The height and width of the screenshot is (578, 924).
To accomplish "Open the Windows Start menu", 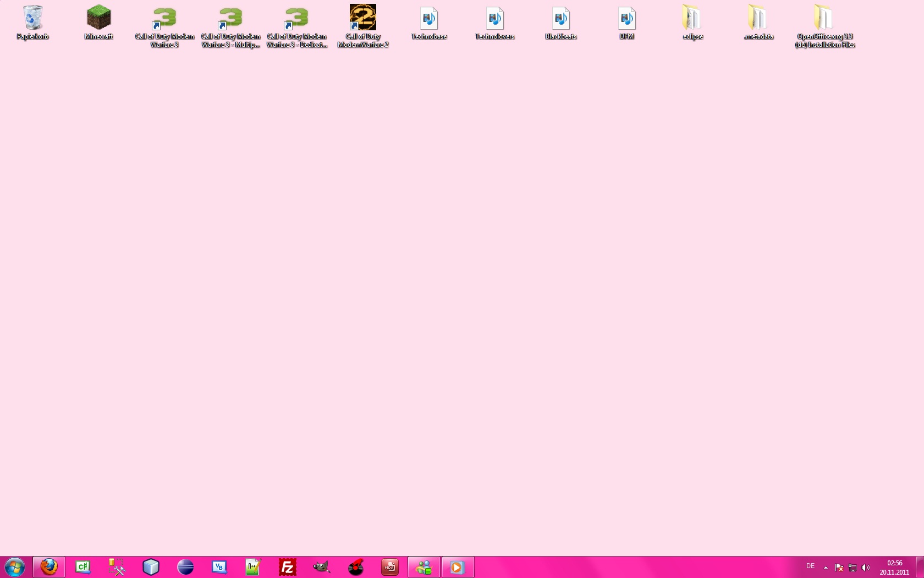I will pos(15,566).
